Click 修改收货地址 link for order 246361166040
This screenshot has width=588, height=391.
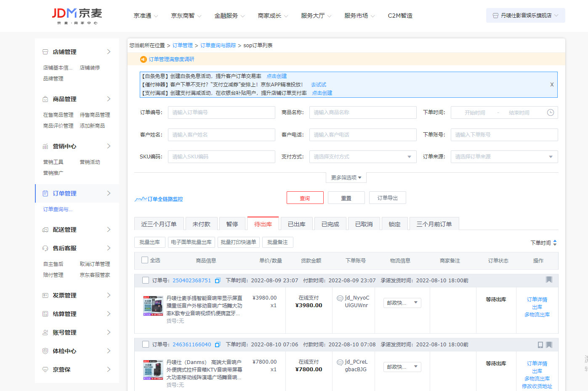tap(537, 386)
